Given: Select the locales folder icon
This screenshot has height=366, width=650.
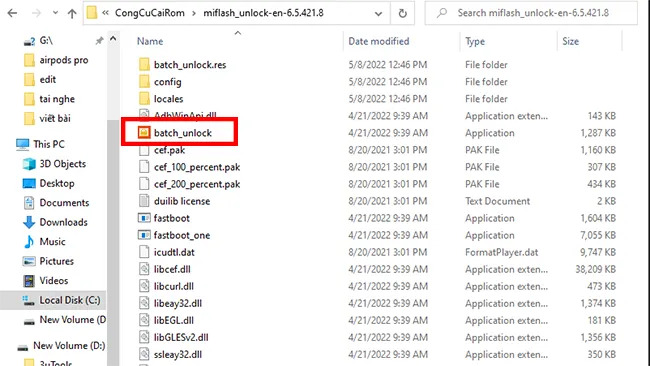Looking at the screenshot, I should point(144,99).
